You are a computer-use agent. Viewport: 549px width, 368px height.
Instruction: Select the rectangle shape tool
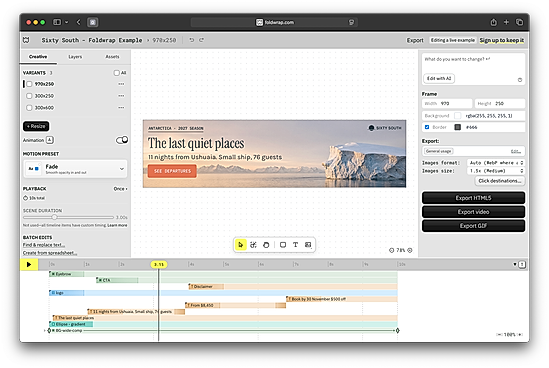pyautogui.click(x=283, y=245)
